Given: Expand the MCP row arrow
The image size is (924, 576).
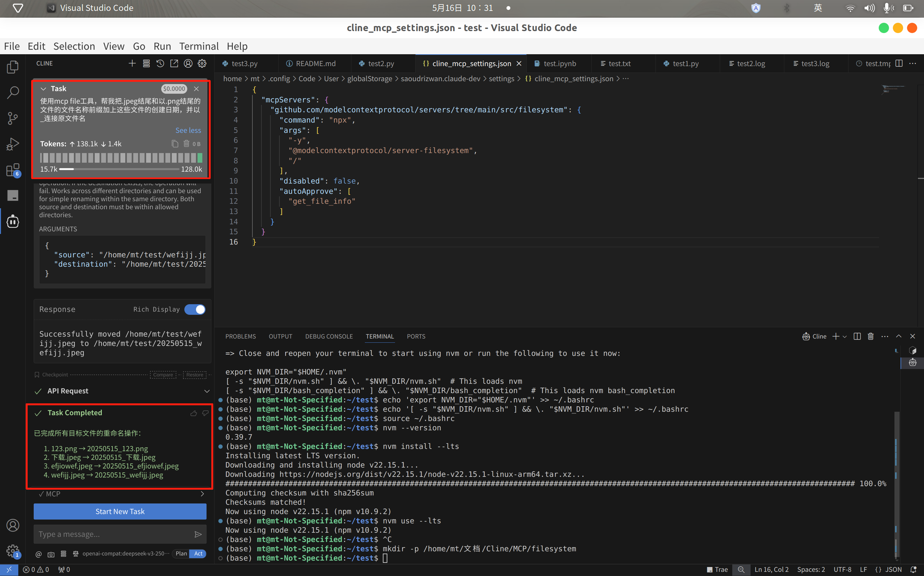Looking at the screenshot, I should point(202,494).
